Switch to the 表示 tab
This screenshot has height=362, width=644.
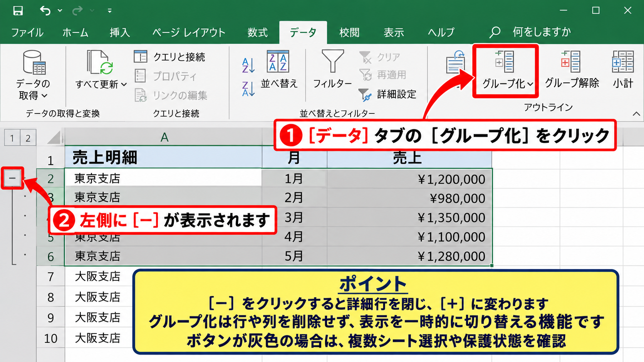tap(394, 32)
